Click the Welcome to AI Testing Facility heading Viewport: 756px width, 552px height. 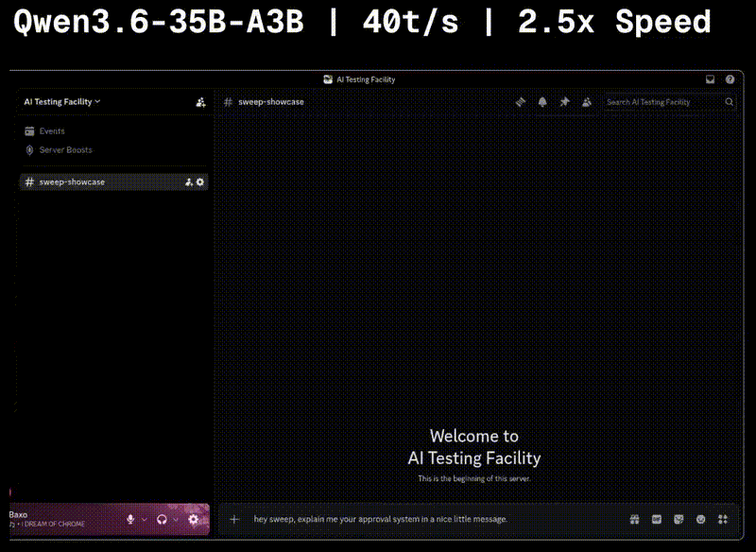coord(474,447)
